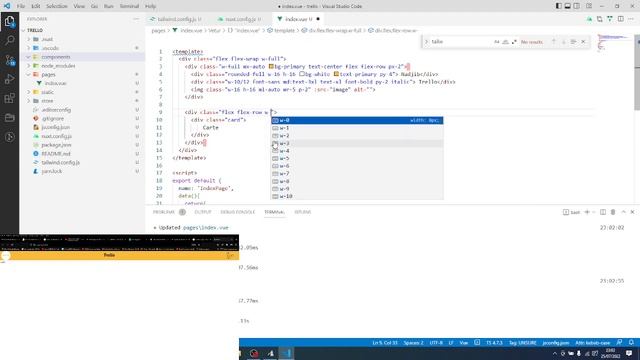The height and width of the screenshot is (360, 640).
Task: Switch to the GITLENS panel tab
Action: pos(303,212)
